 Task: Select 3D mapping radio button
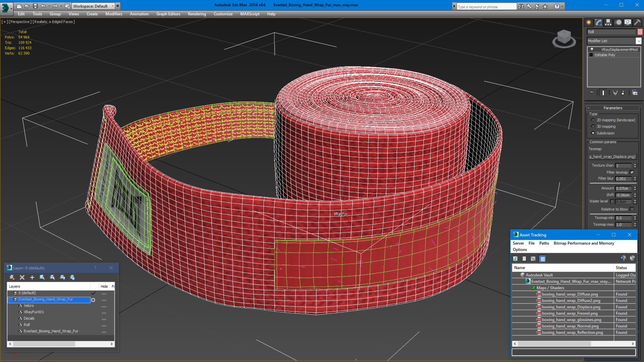pyautogui.click(x=593, y=126)
